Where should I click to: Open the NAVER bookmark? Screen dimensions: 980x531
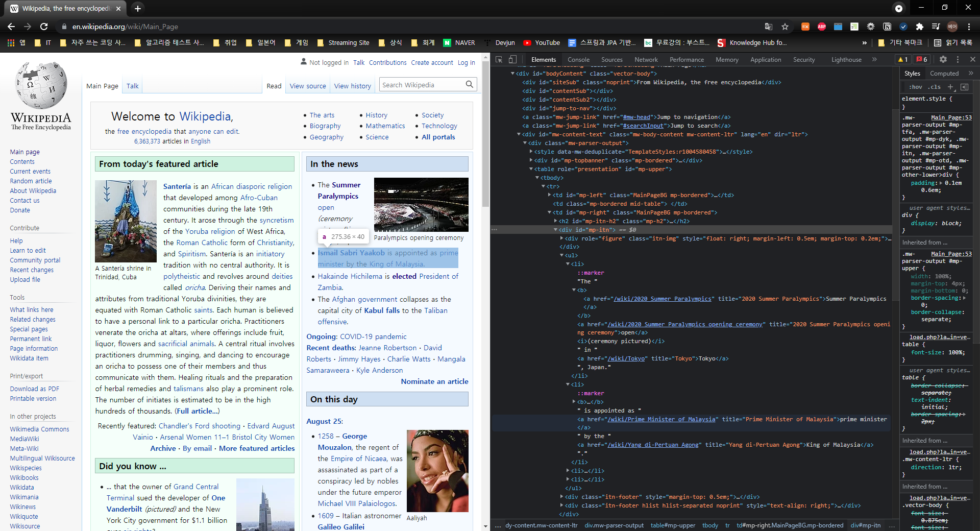(x=459, y=43)
